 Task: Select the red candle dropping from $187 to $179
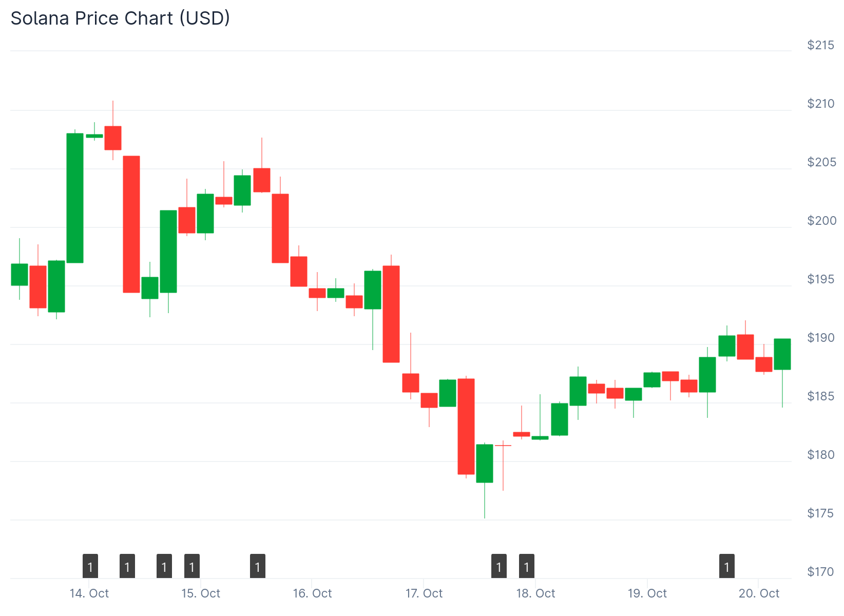tap(466, 427)
